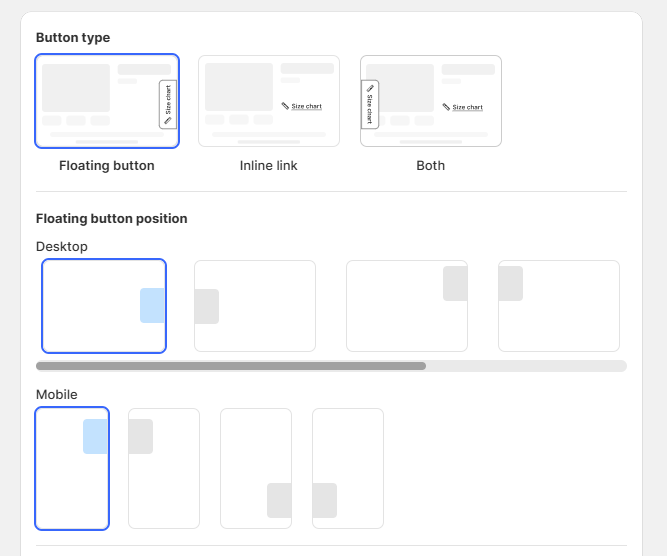Click Size chart inline link in Both preview
Screen dimensions: 667x556
(462, 107)
